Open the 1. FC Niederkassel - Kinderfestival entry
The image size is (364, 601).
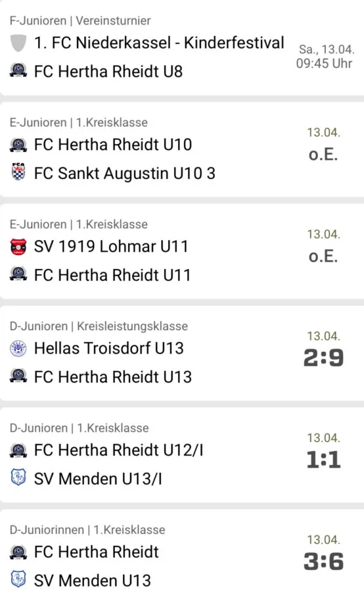pos(159,43)
